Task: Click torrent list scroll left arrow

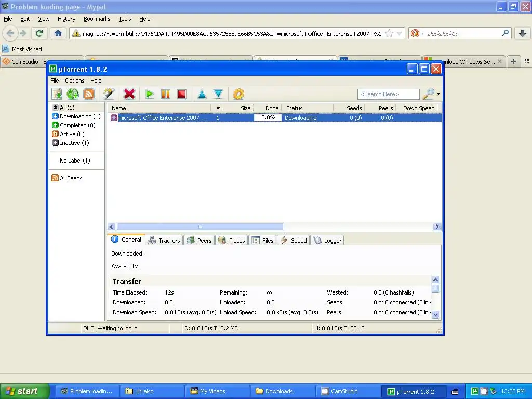Action: 112,227
